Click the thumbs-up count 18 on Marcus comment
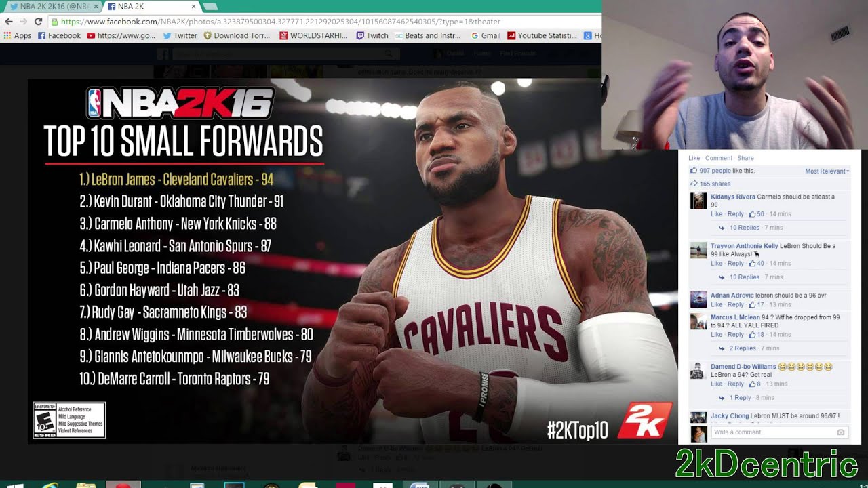868x488 pixels. [757, 335]
